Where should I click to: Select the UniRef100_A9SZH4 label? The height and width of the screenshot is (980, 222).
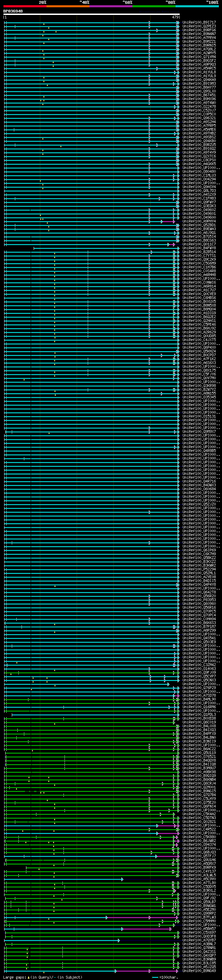point(199,122)
